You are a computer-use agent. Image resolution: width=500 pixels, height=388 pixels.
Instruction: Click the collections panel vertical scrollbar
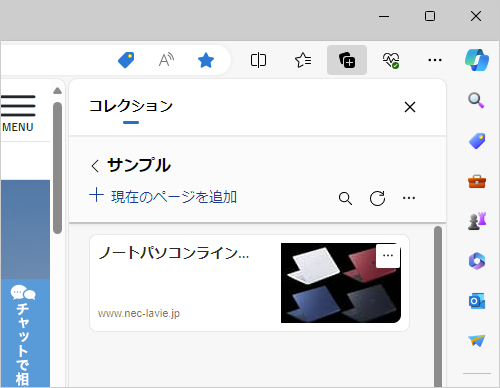coord(438,307)
